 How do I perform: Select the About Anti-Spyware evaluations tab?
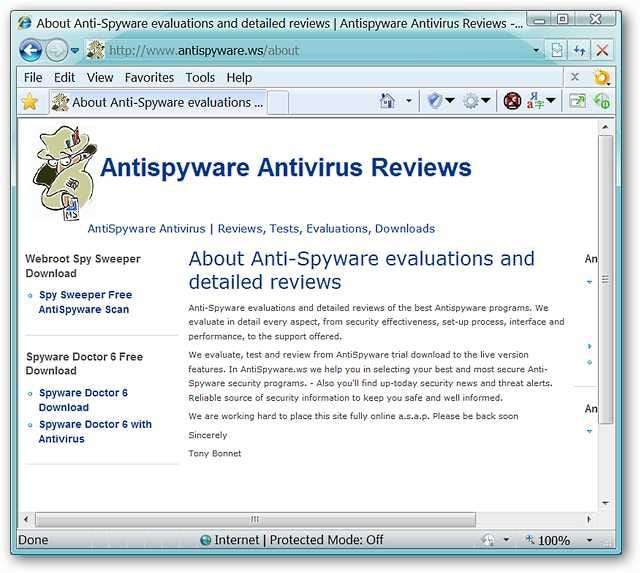[x=160, y=102]
